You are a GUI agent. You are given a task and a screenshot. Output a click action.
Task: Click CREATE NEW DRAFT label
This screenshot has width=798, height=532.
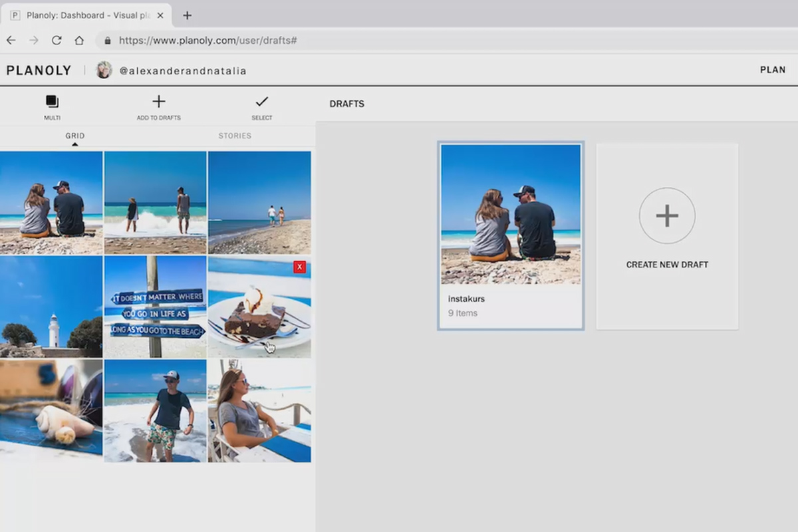(x=667, y=265)
